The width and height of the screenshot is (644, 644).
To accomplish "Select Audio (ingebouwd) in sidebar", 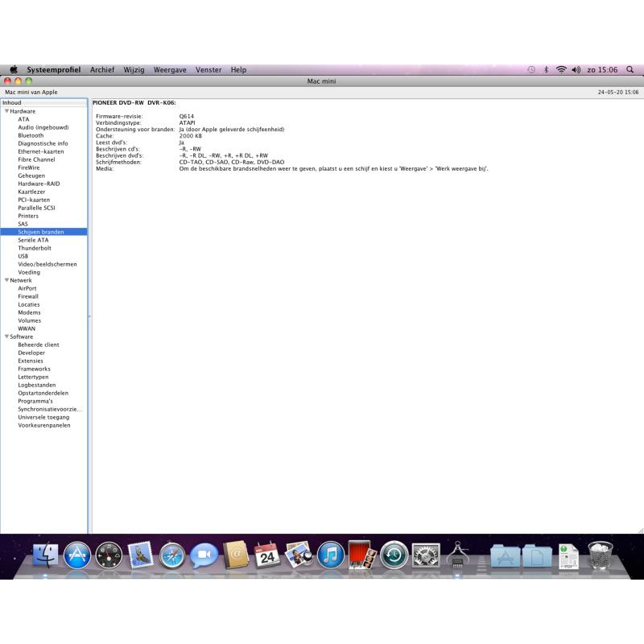I will click(x=44, y=127).
